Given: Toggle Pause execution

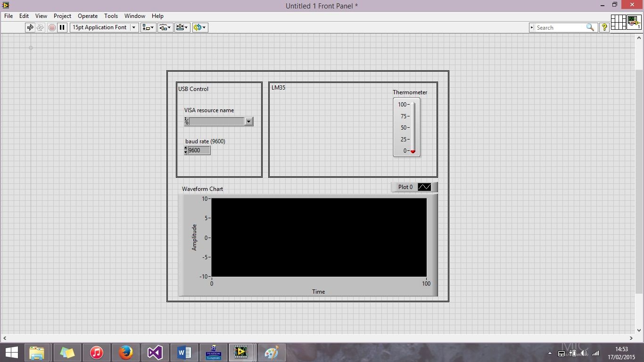Looking at the screenshot, I should 62,27.
